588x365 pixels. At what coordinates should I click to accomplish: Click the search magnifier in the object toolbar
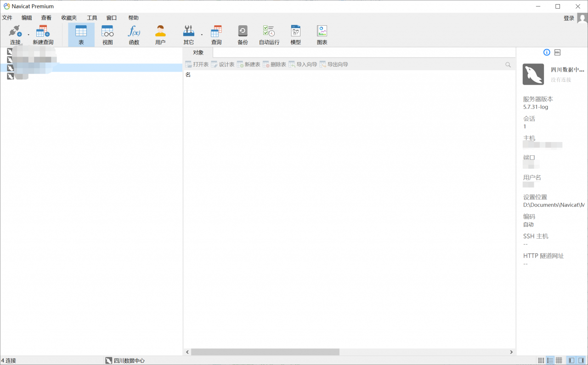click(508, 64)
